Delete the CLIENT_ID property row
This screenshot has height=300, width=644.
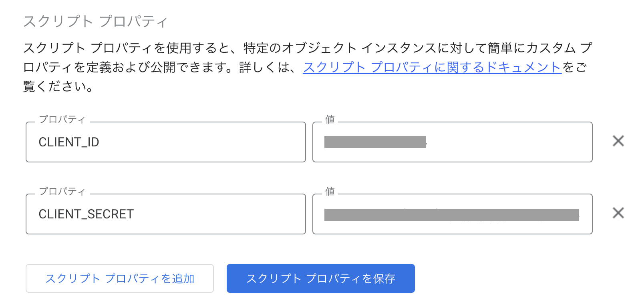pyautogui.click(x=618, y=141)
